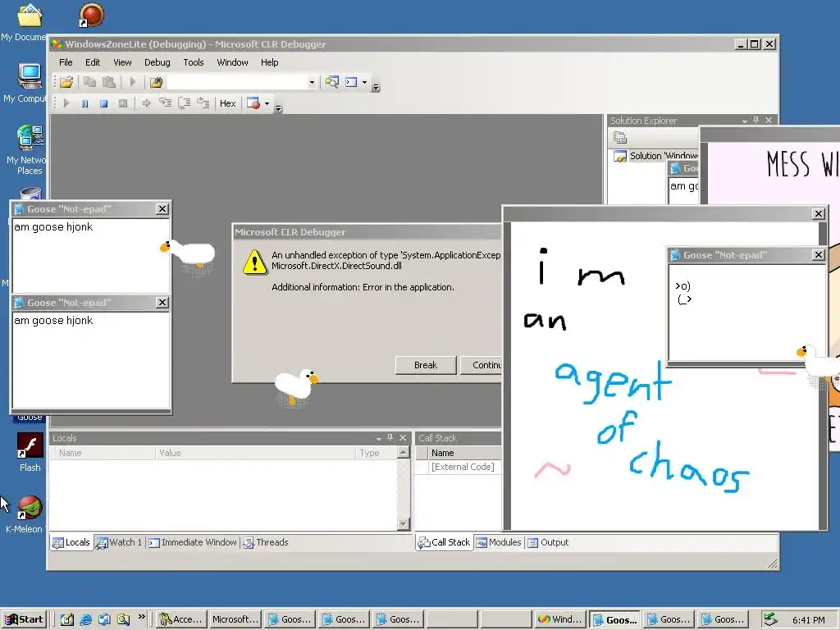Click the Value column header in Locals
The height and width of the screenshot is (630, 840).
tap(254, 453)
